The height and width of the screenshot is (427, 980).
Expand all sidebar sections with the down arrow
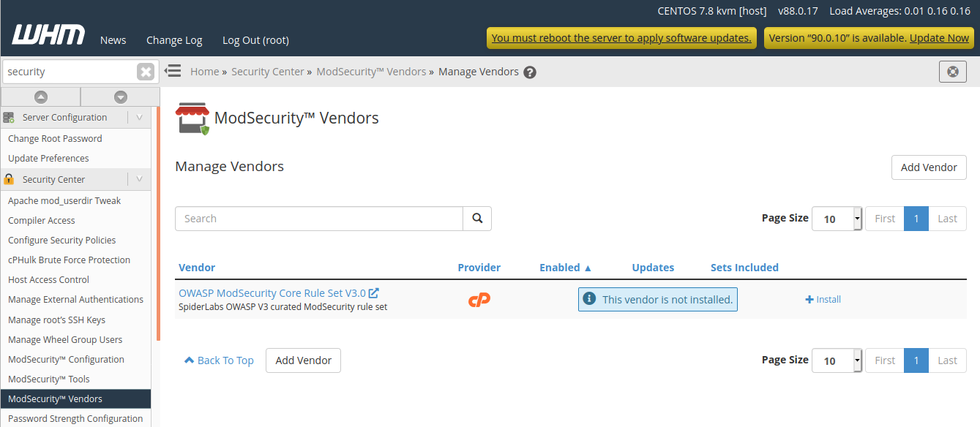[121, 97]
